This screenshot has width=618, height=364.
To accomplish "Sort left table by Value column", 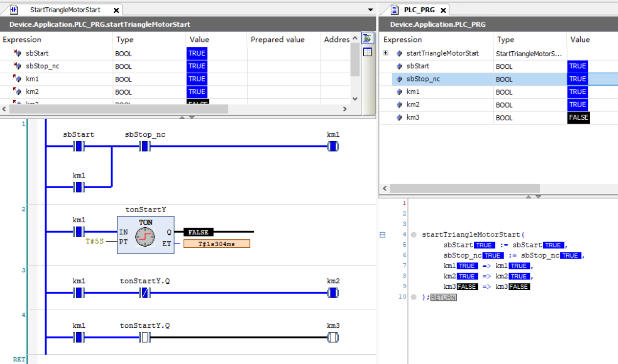I will (x=216, y=40).
